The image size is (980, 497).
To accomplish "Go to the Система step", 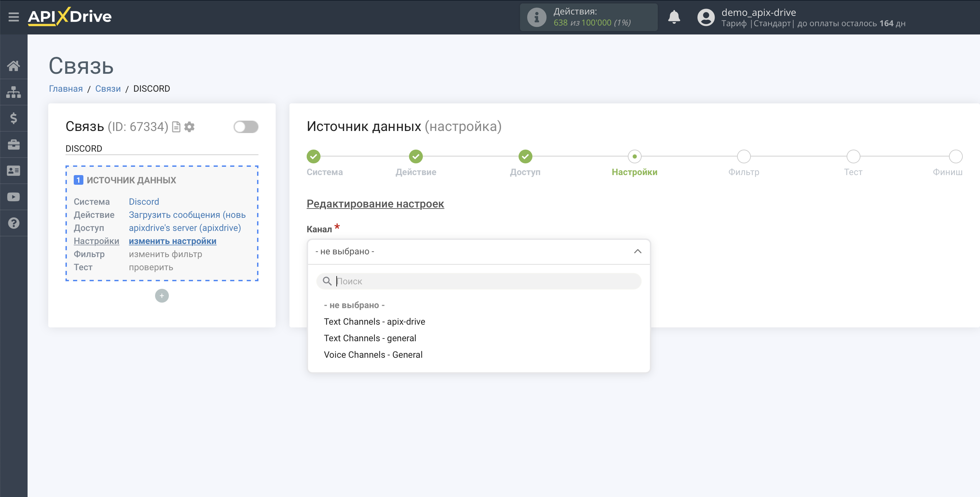I will (x=314, y=156).
